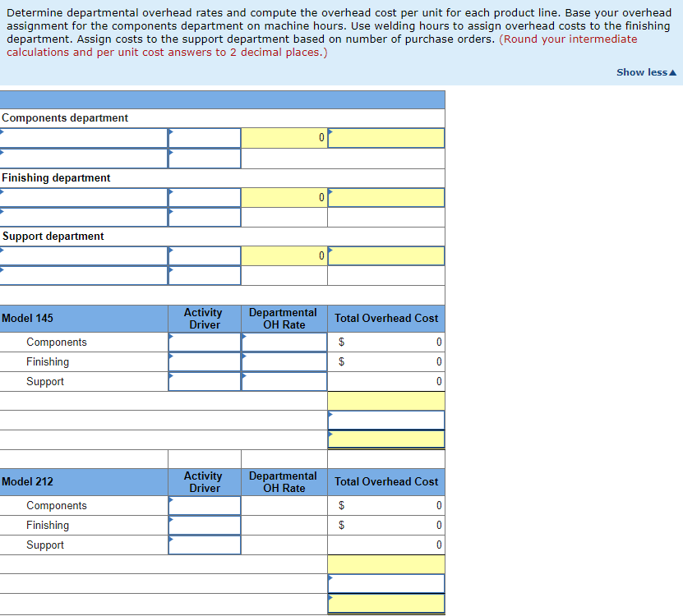
Task: Click Model 145 Activity Driver column header
Action: [203, 318]
